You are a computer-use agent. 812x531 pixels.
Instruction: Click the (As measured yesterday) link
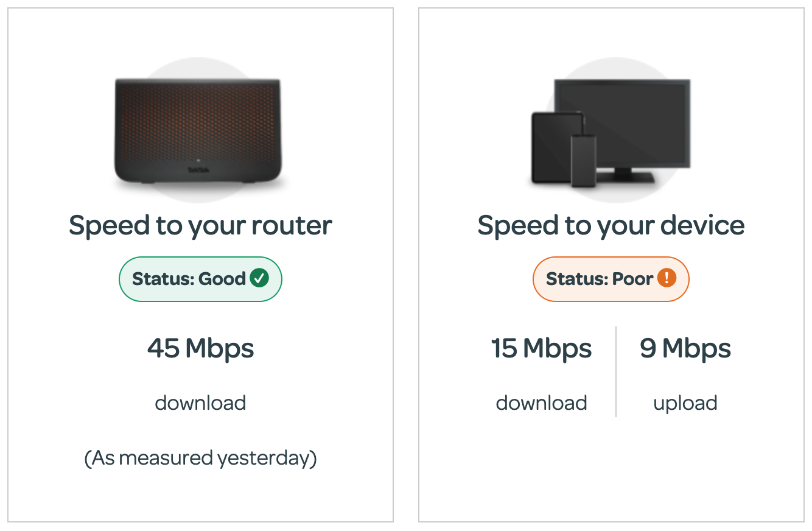click(x=200, y=457)
